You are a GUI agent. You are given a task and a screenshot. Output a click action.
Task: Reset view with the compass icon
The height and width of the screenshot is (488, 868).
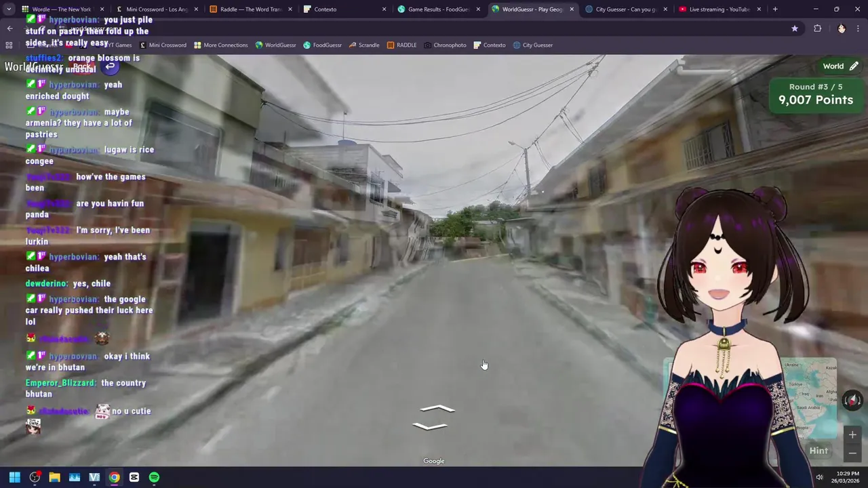point(852,401)
